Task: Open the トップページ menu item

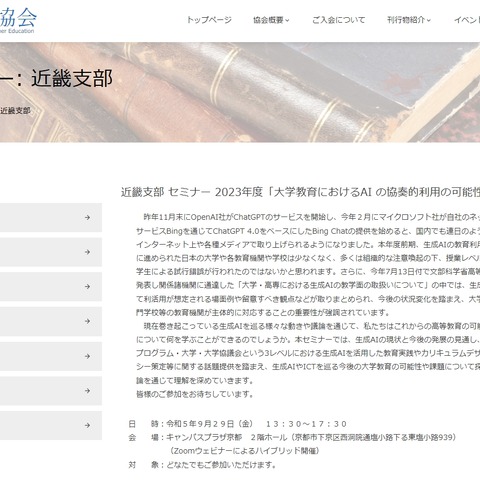Action: 209,20
